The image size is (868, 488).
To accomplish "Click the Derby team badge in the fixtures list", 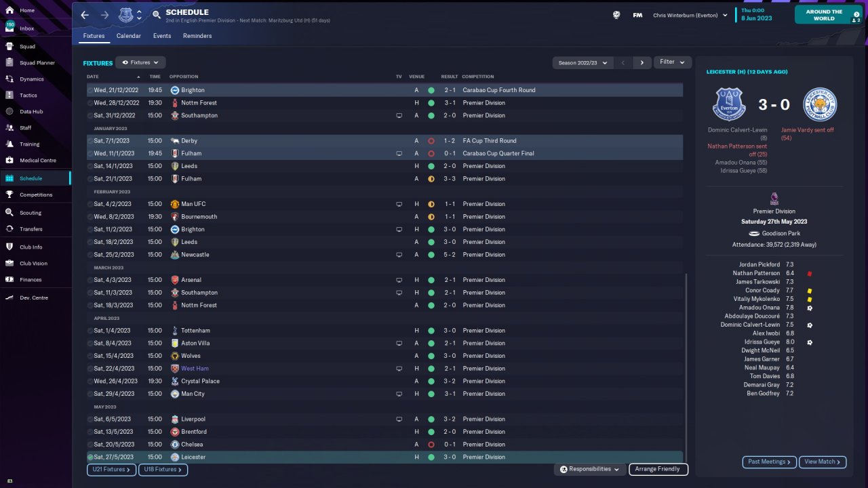I will (x=174, y=141).
